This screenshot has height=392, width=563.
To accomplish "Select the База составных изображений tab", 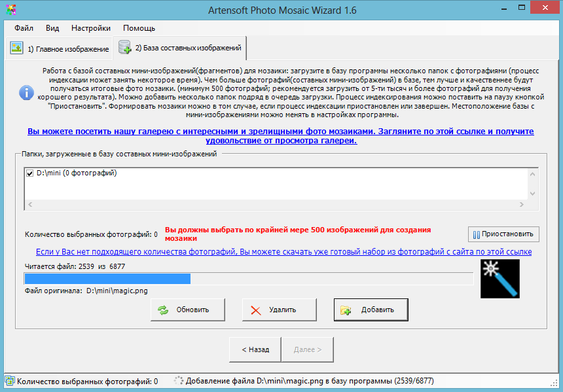I will click(x=179, y=48).
